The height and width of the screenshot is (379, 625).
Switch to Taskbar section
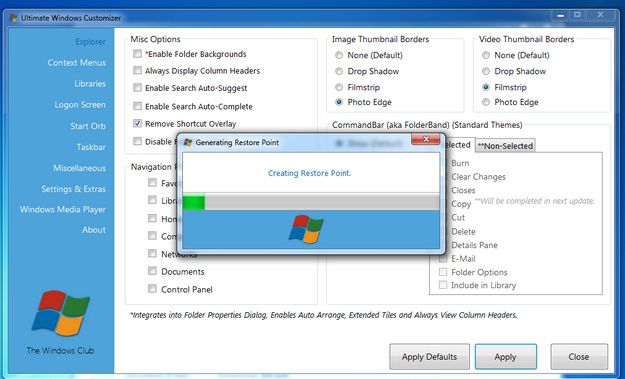[x=91, y=147]
